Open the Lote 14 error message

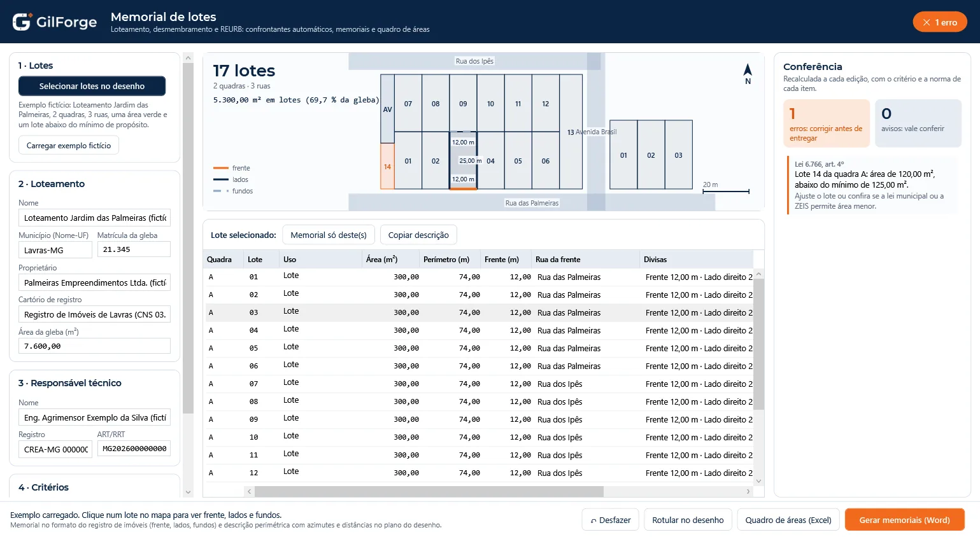(x=872, y=185)
